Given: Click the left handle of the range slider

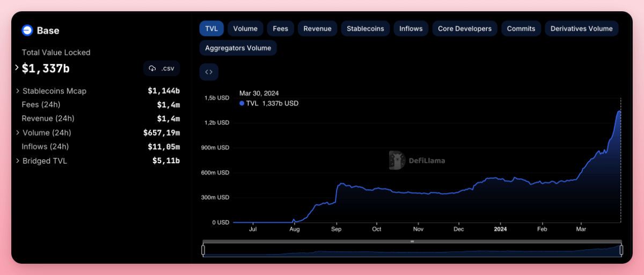Looking at the screenshot, I should pos(203,250).
